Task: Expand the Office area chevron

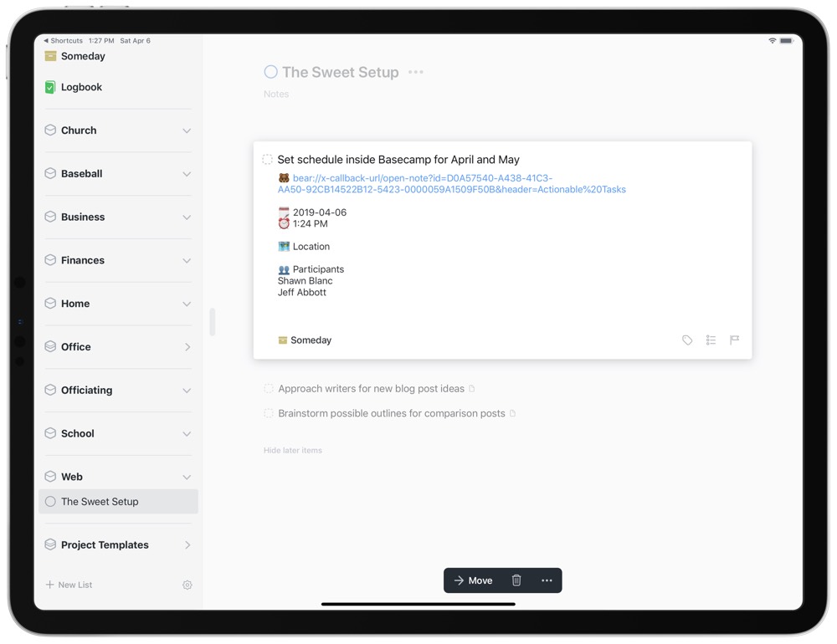Action: 187,347
